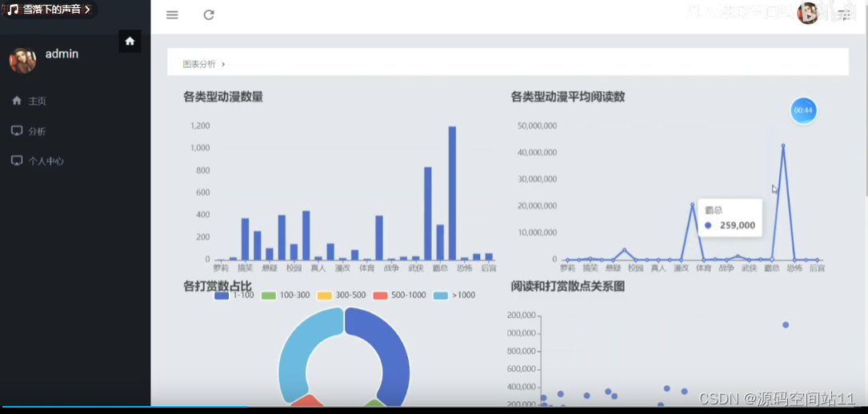Click the 1,200 axis label on bar chart
Image resolution: width=868 pixels, height=414 pixels.
[200, 125]
